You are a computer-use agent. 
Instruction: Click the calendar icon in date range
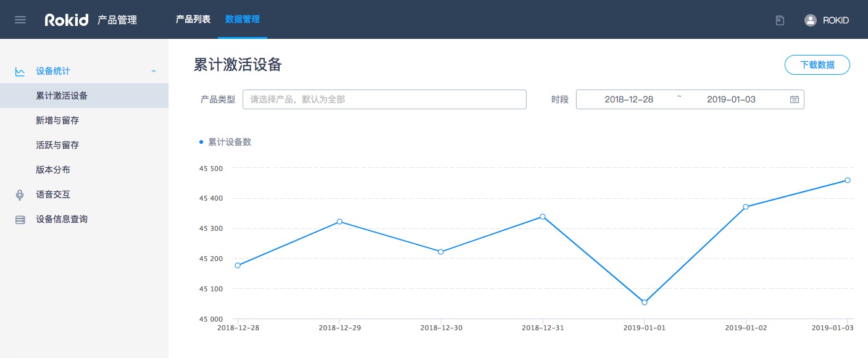(794, 99)
